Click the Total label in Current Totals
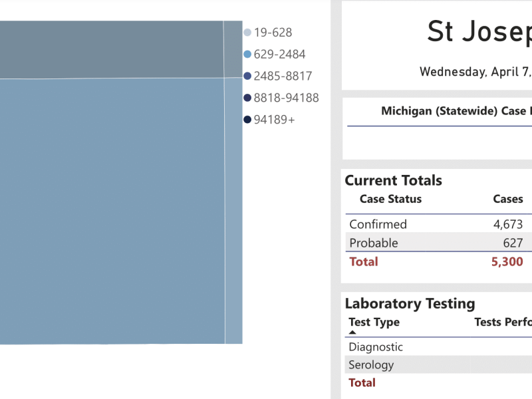This screenshot has height=399, width=532. [364, 262]
